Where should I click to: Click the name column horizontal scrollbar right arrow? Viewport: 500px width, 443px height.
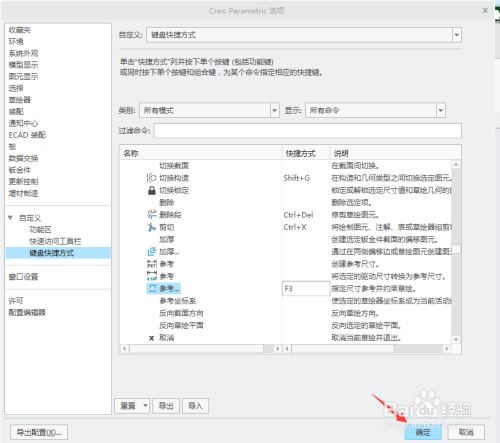pyautogui.click(x=277, y=349)
